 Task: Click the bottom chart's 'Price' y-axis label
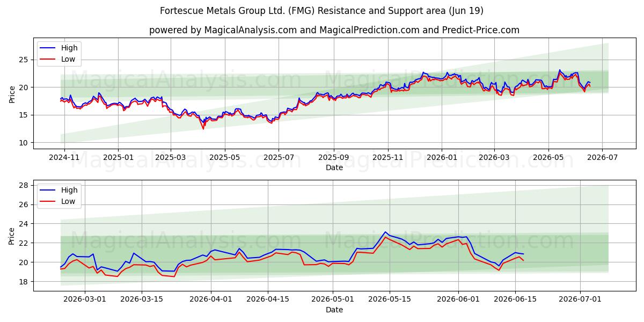(x=12, y=236)
